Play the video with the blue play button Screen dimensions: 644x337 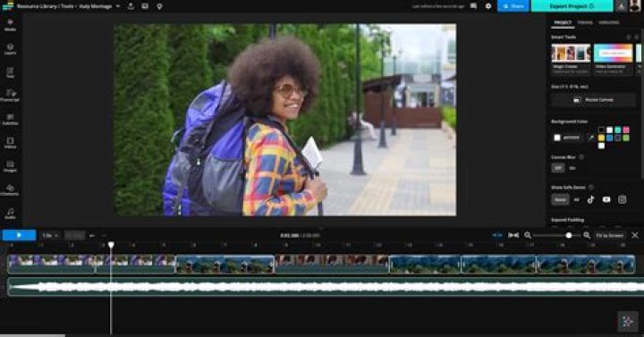tap(19, 235)
